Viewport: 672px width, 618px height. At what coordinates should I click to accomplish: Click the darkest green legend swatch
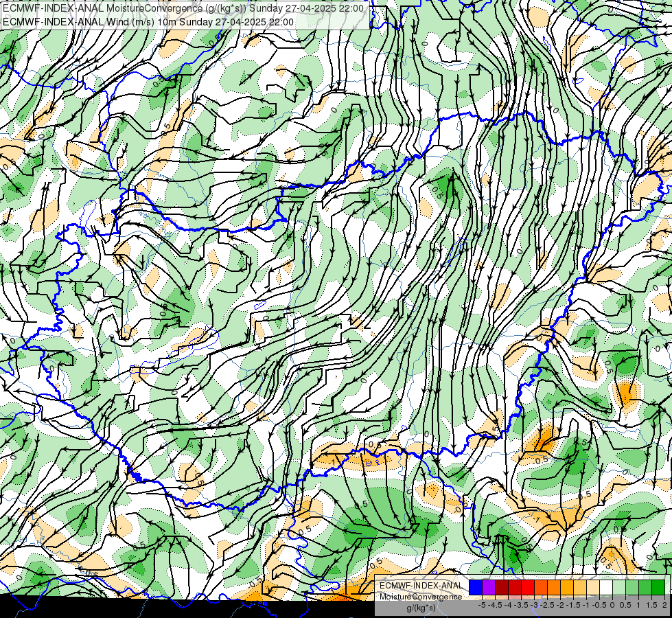[658, 588]
